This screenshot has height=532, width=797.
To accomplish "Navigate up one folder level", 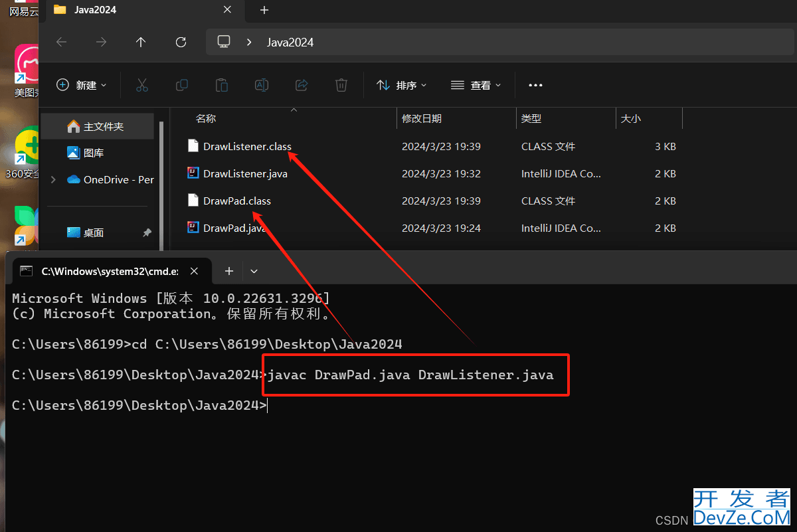I will pyautogui.click(x=141, y=42).
